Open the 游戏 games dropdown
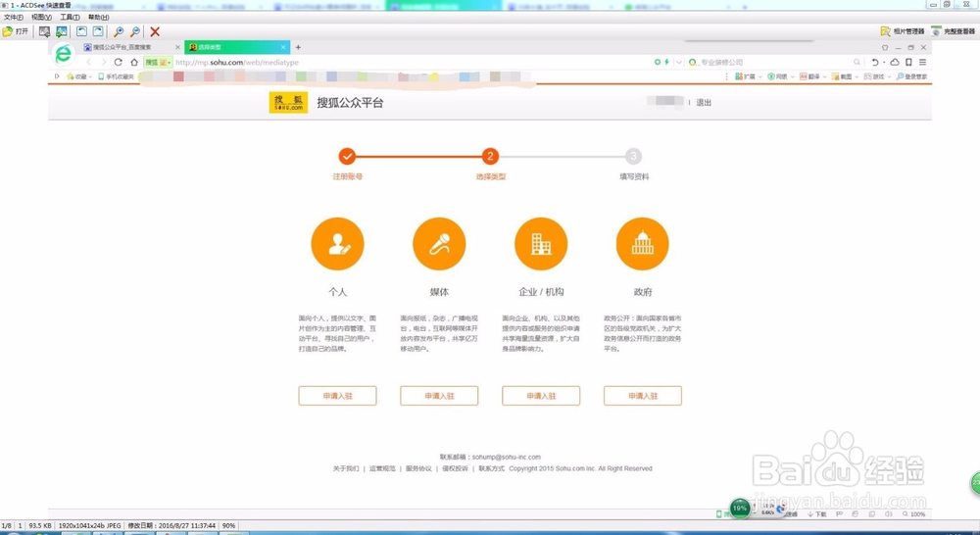Viewport: 980px width, 535px height. tap(878, 76)
